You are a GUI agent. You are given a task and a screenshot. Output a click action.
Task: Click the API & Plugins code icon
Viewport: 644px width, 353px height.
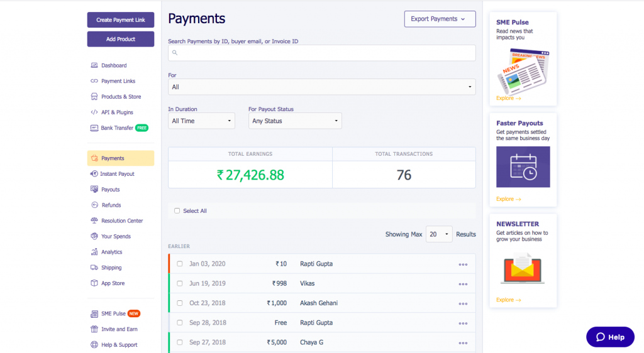coord(94,112)
